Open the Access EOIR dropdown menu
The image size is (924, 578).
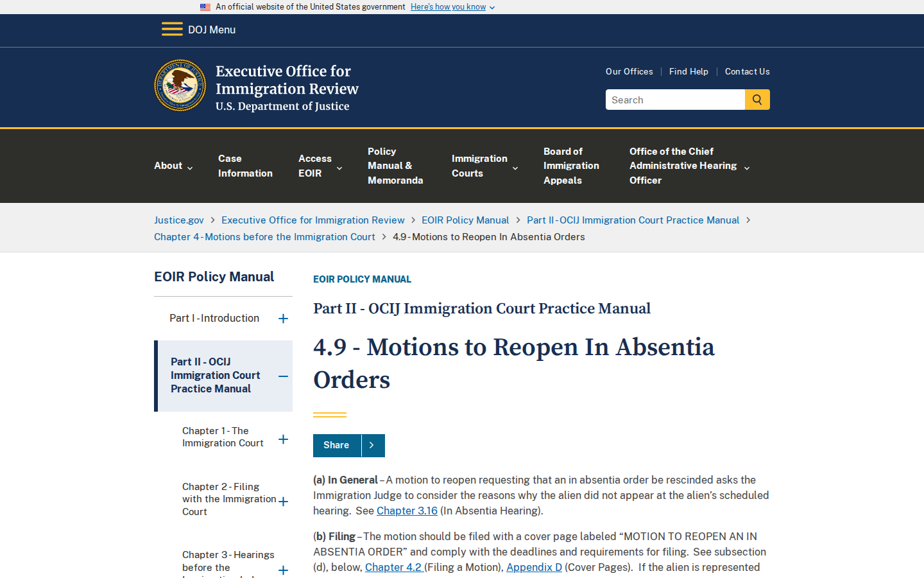(x=320, y=166)
